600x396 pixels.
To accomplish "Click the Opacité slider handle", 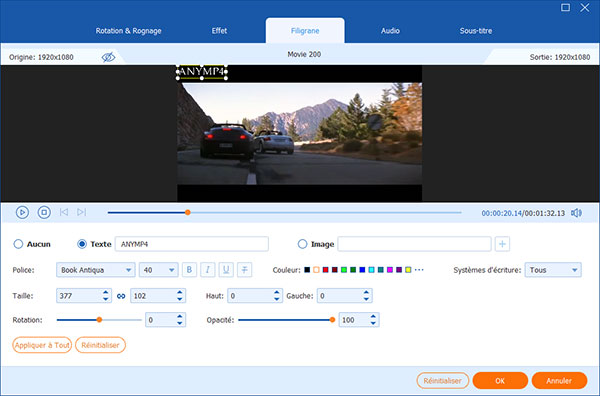I will click(332, 319).
